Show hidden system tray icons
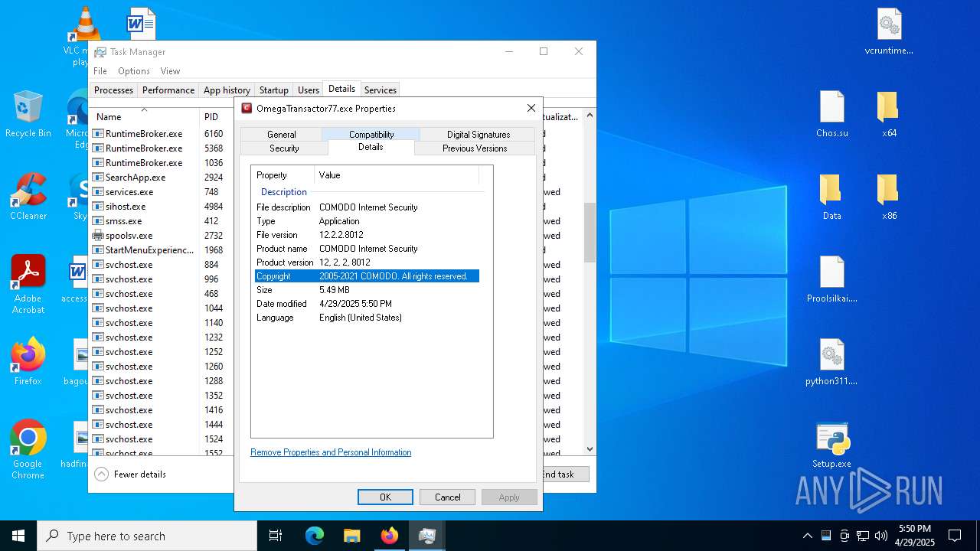Screen dimensions: 980x551 click(807, 536)
